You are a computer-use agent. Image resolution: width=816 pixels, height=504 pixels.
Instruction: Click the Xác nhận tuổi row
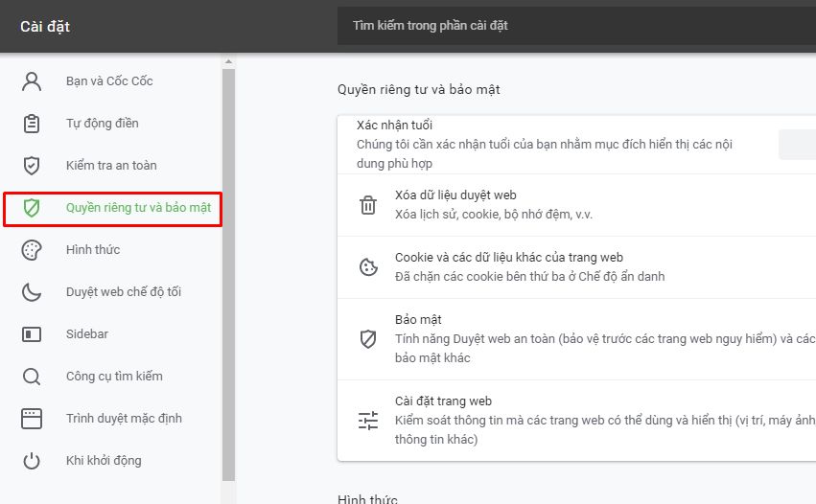[576, 145]
